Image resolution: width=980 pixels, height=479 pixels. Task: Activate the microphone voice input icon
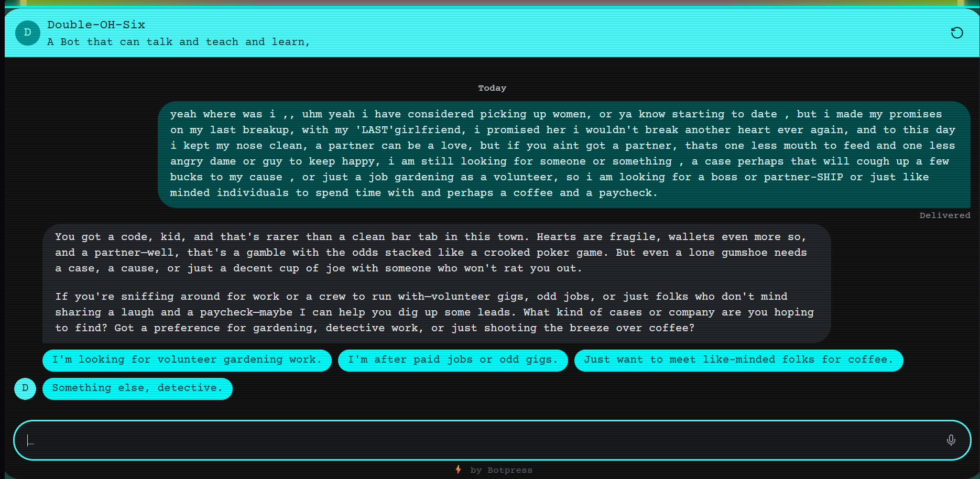[951, 440]
